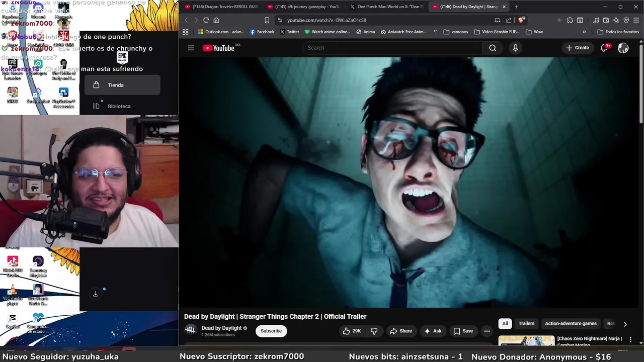Viewport: 644px width, 362px height.
Task: Open the YouTube hamburger guide menu
Action: click(191, 48)
